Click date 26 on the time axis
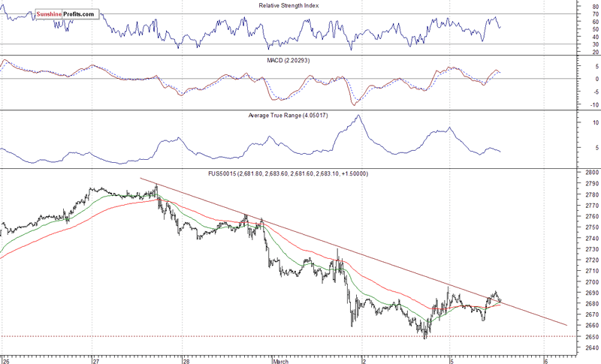601x364 pixels. click(x=5, y=359)
